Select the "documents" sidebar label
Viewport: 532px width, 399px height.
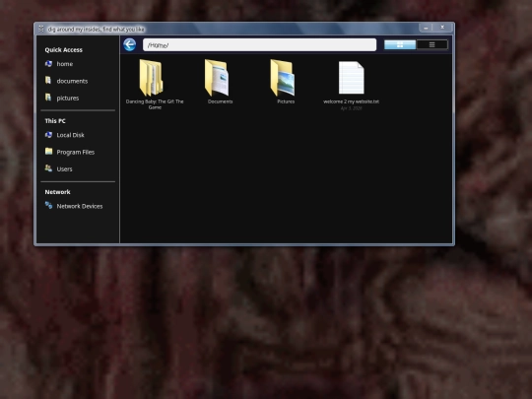click(x=72, y=81)
